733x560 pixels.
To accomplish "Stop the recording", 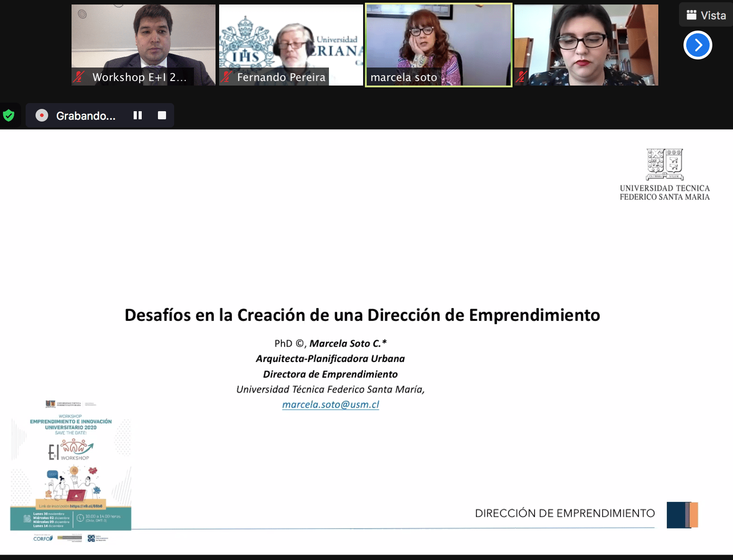I will tap(162, 116).
